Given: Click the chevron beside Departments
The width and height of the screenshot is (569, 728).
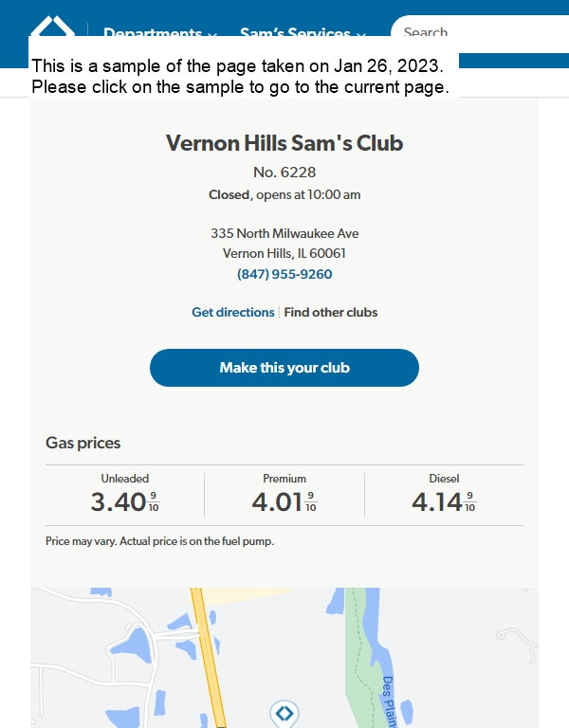Looking at the screenshot, I should (212, 33).
